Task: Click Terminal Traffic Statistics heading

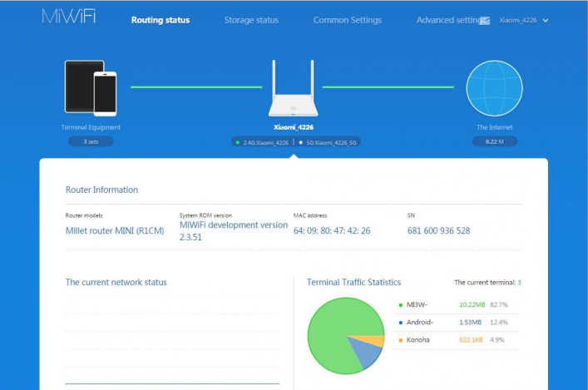Action: pos(354,283)
